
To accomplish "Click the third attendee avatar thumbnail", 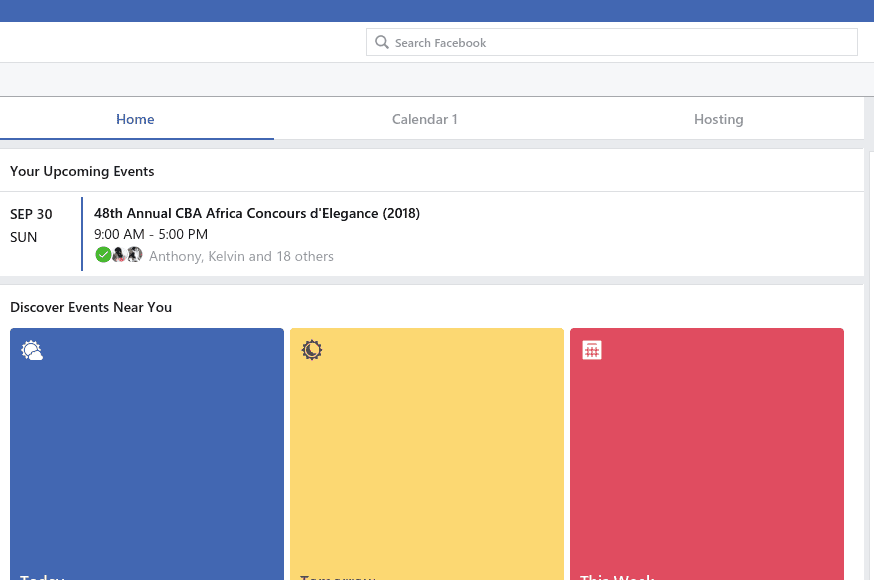I will [134, 255].
